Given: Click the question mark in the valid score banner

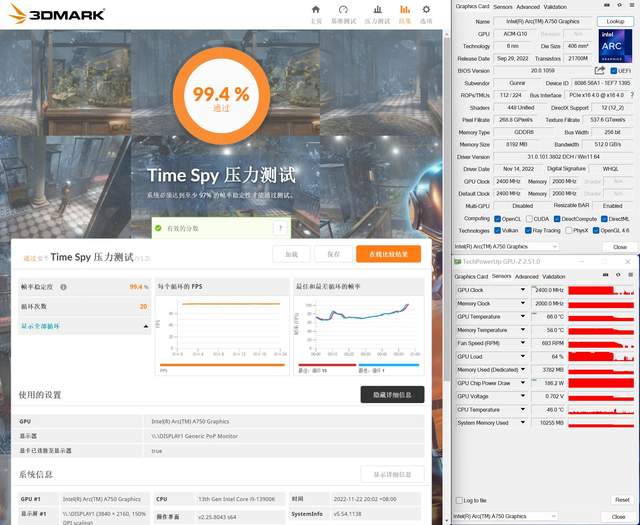Looking at the screenshot, I should [x=281, y=228].
